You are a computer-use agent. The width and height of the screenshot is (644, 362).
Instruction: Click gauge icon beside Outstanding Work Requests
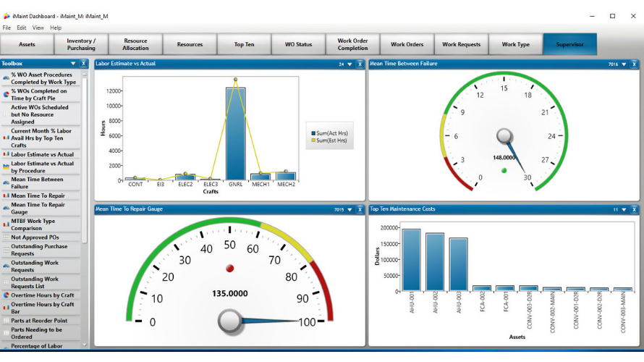7,266
